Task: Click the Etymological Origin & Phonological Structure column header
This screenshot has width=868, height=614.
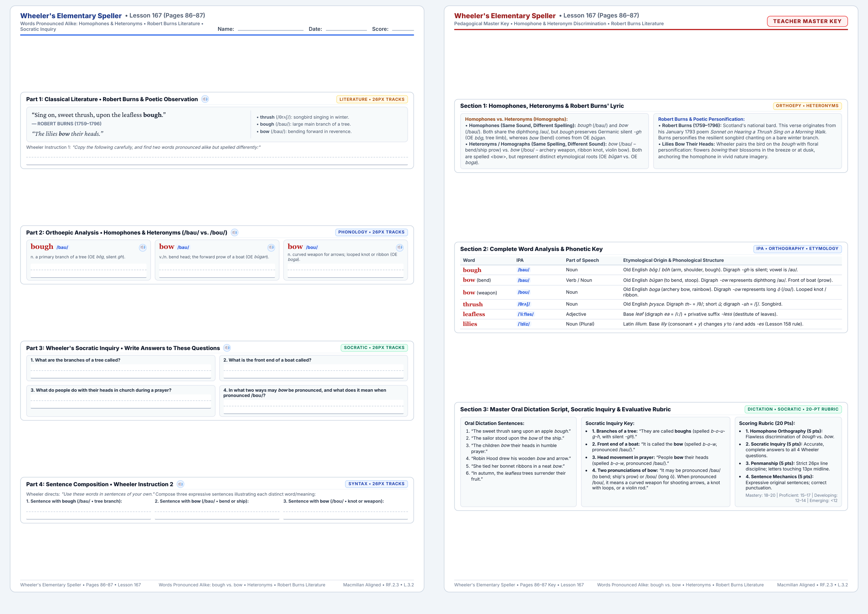Action: click(x=673, y=260)
